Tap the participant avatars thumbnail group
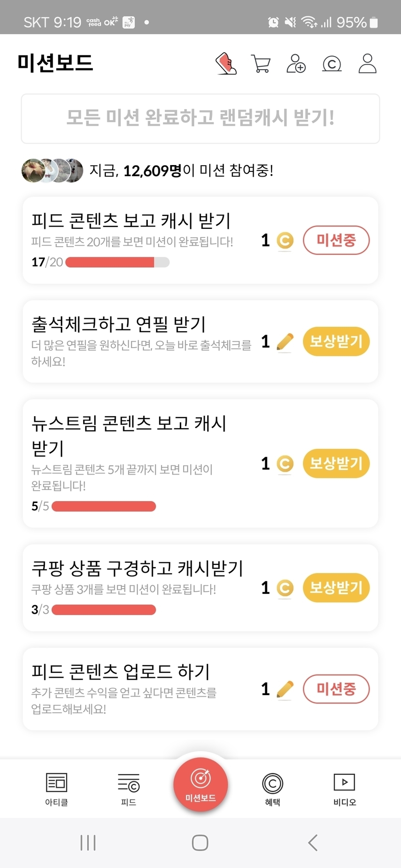This screenshot has height=868, width=401. click(52, 170)
